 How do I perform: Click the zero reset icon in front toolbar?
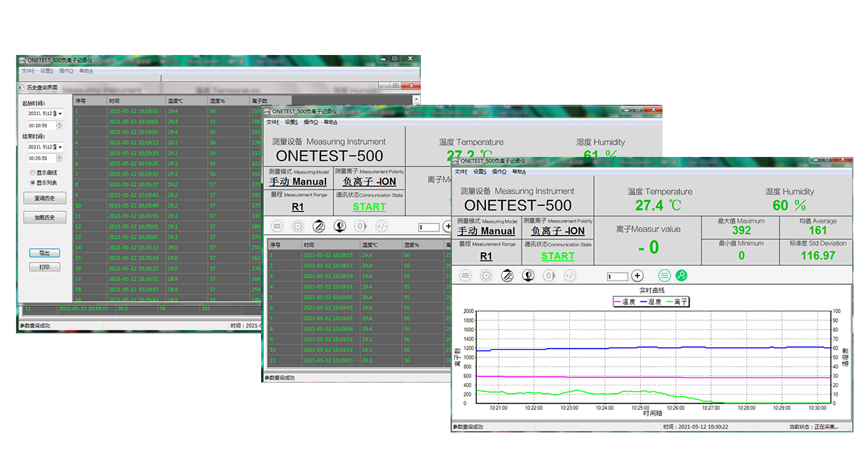[x=549, y=275]
